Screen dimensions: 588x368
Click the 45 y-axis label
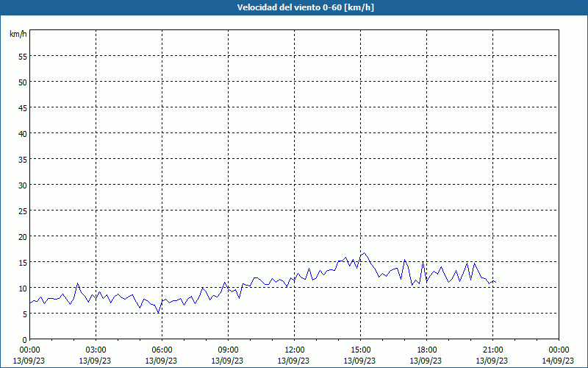23,108
